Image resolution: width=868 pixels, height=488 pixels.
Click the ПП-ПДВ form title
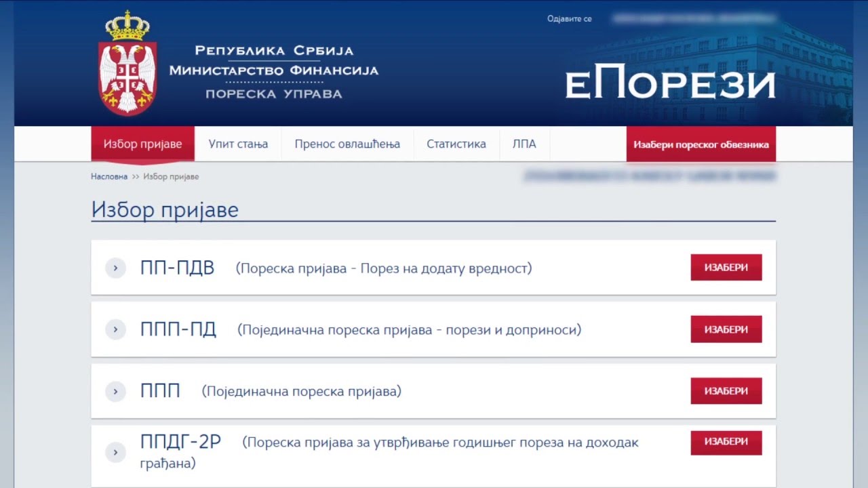click(177, 268)
